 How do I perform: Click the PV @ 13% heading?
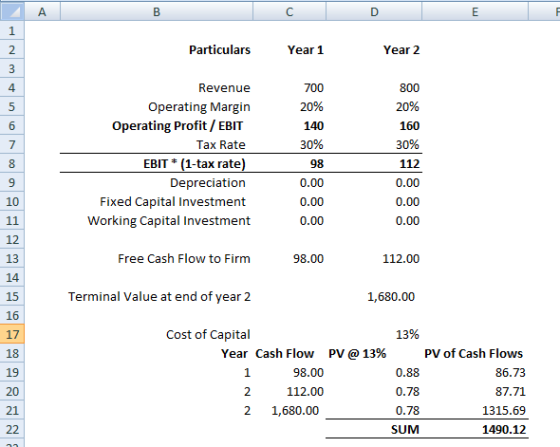coord(358,353)
